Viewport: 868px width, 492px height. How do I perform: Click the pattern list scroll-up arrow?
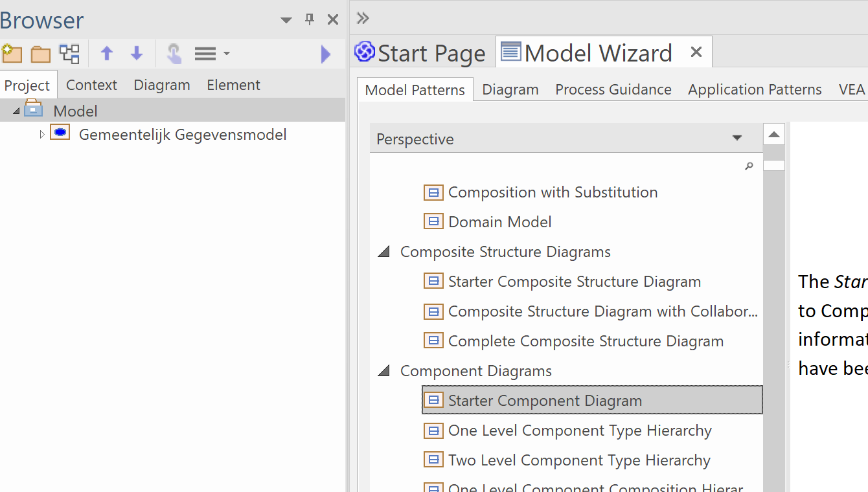(x=773, y=135)
